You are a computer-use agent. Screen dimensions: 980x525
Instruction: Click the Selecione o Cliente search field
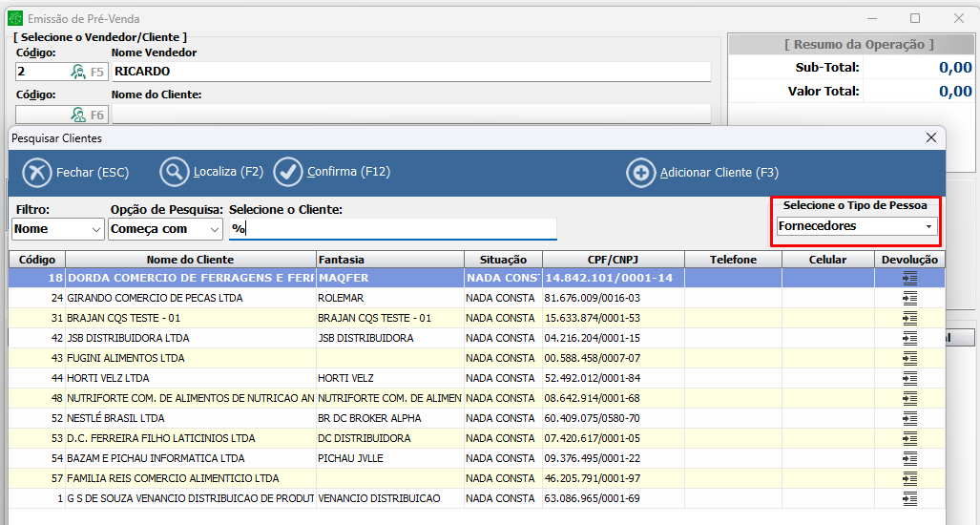(x=392, y=229)
